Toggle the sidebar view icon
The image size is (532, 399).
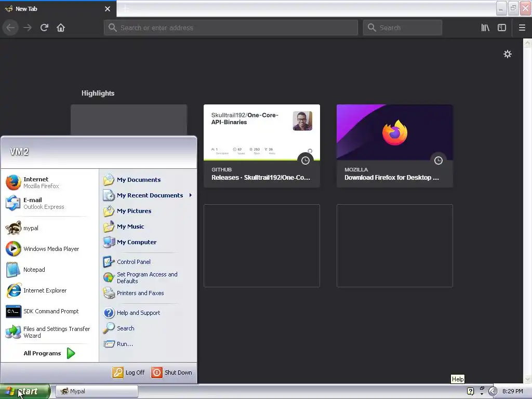coord(502,28)
